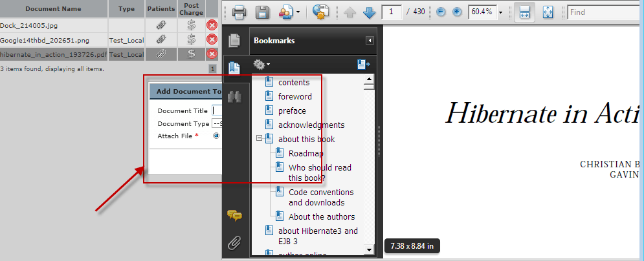Open the Document Type dropdown
This screenshot has height=261, width=644.
coord(217,123)
